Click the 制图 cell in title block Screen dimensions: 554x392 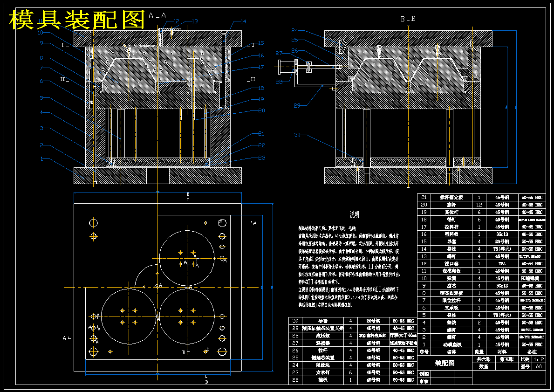click(x=424, y=374)
